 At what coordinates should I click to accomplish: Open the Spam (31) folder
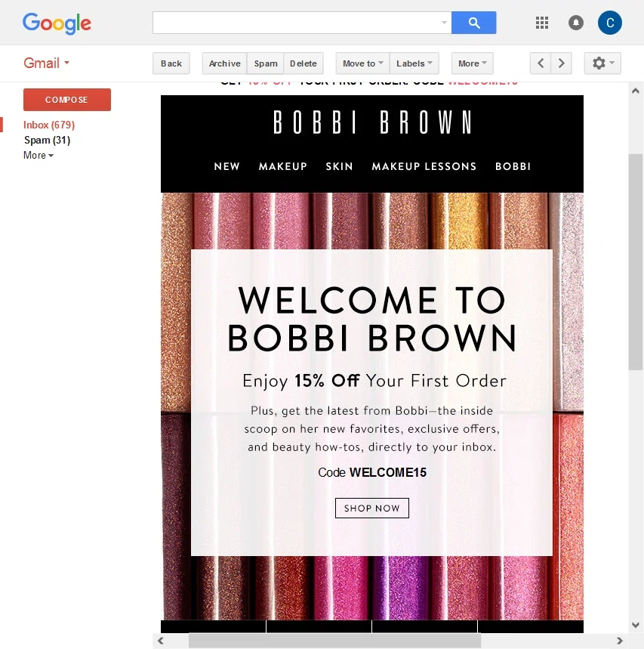pos(47,141)
